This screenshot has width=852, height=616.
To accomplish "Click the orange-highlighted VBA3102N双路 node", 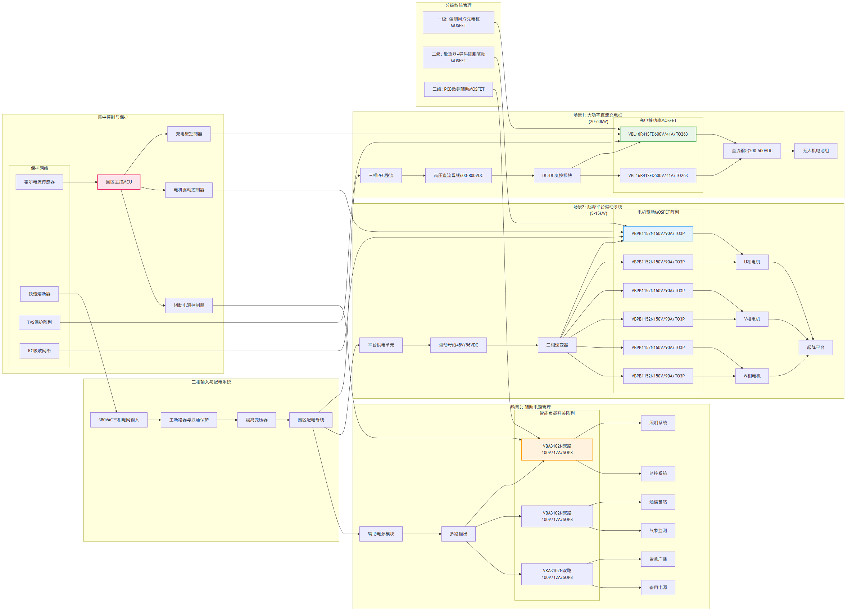I will click(557, 450).
